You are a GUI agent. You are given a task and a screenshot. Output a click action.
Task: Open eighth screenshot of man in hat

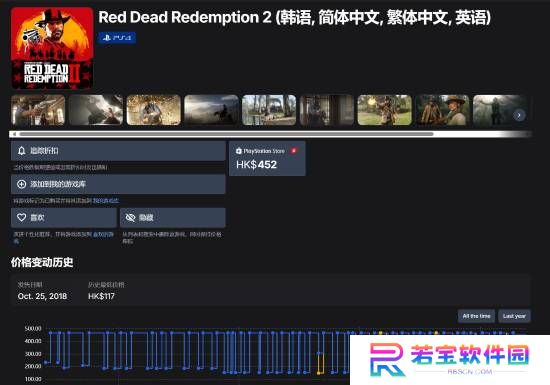point(442,110)
